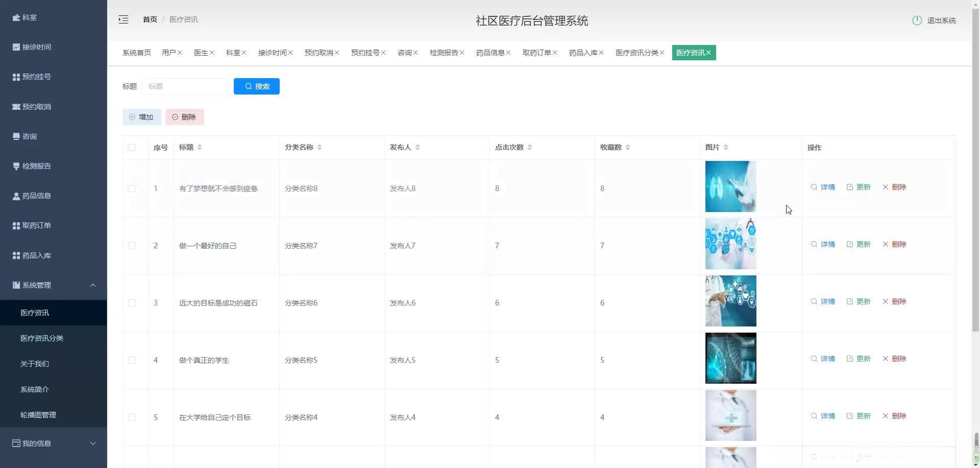980x468 pixels.
Task: Collapse the 系统管理 sidebar group
Action: point(93,285)
